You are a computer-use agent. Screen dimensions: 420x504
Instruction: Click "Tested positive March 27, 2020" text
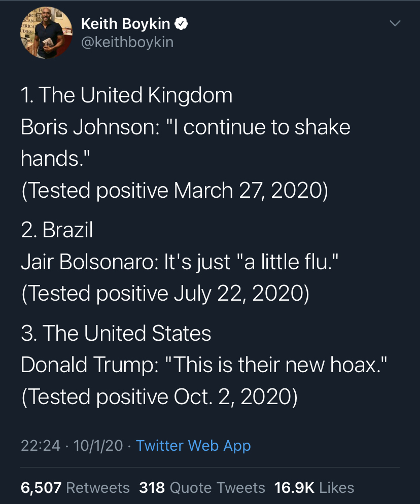[174, 190]
